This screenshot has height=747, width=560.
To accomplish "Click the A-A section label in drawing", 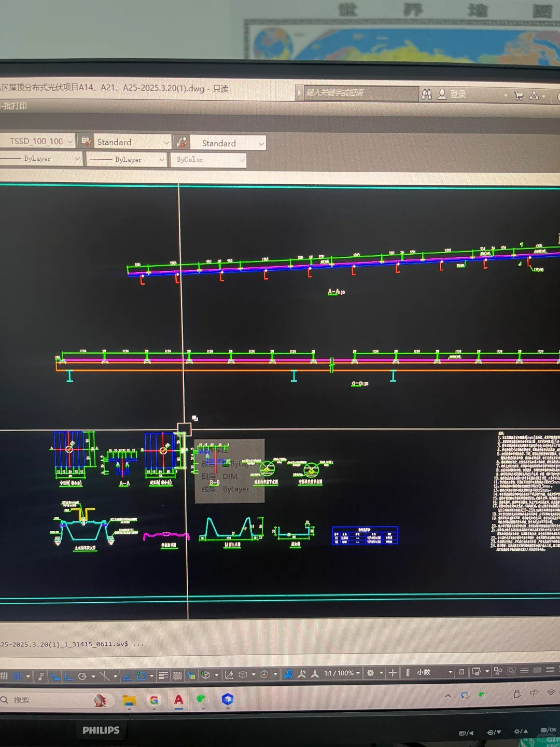I will coord(336,292).
